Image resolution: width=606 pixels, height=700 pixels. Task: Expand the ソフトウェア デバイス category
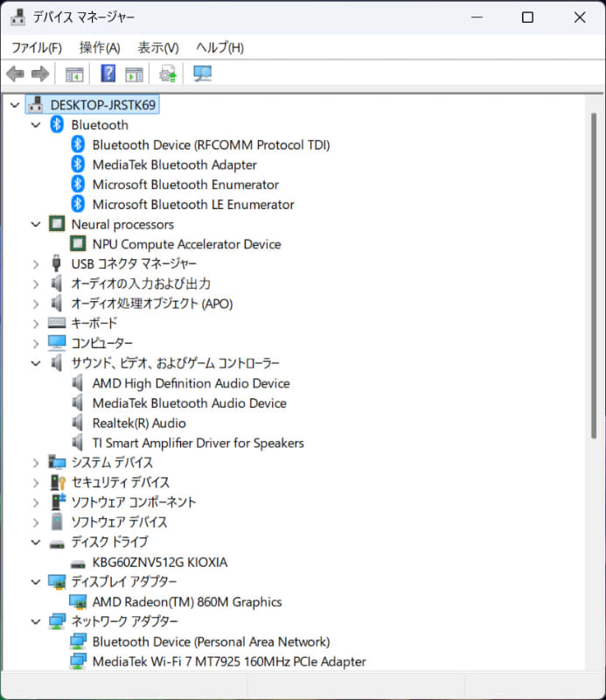36,522
